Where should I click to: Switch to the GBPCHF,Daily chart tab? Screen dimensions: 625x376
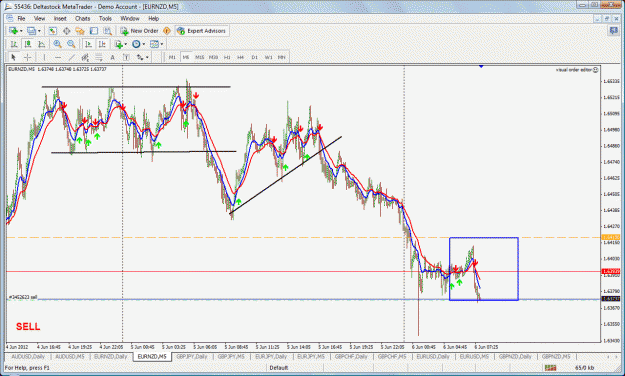351,356
